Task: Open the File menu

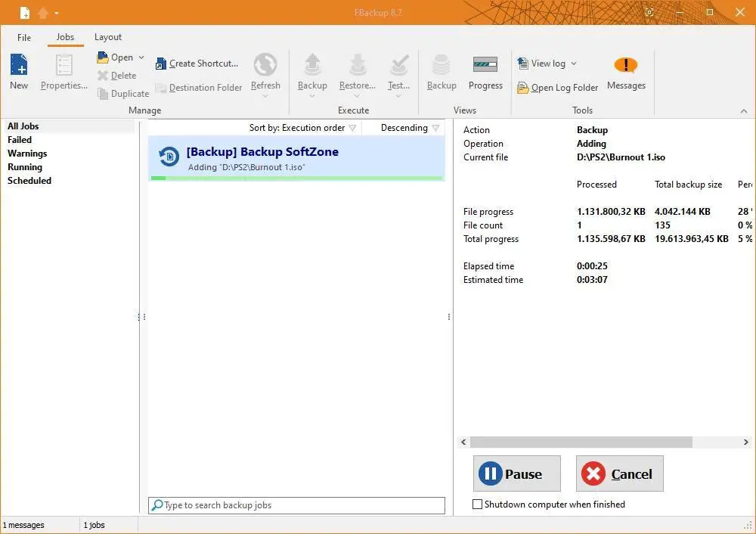Action: (x=23, y=37)
